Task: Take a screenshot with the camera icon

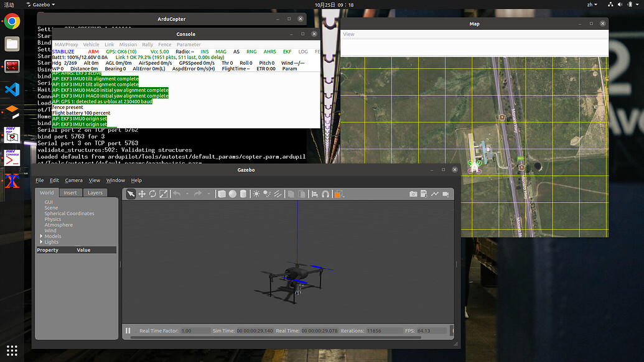Action: [413, 194]
